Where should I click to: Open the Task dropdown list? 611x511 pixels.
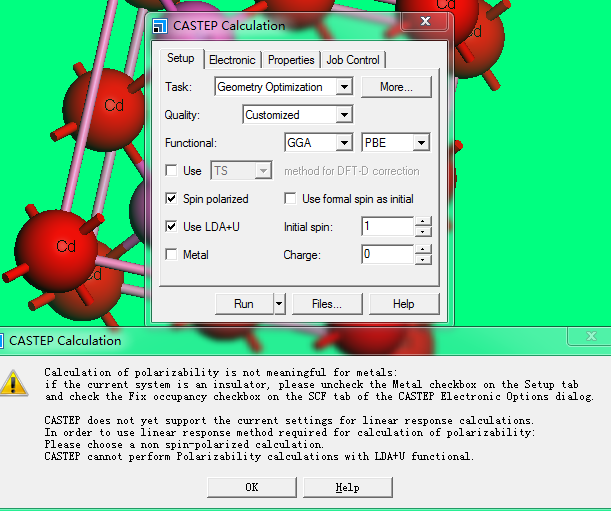(x=344, y=87)
